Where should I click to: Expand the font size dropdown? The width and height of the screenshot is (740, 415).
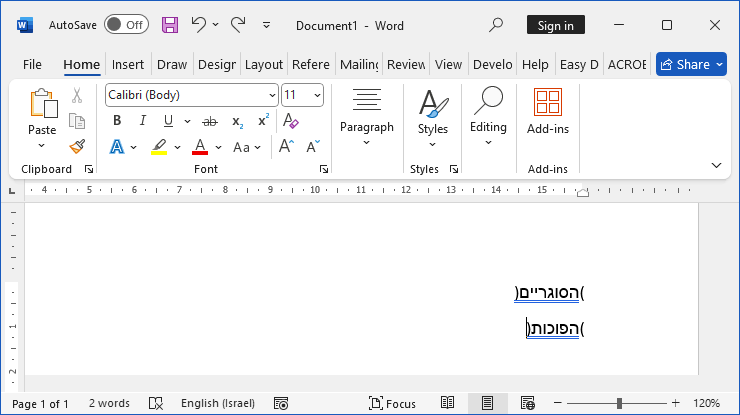(317, 95)
